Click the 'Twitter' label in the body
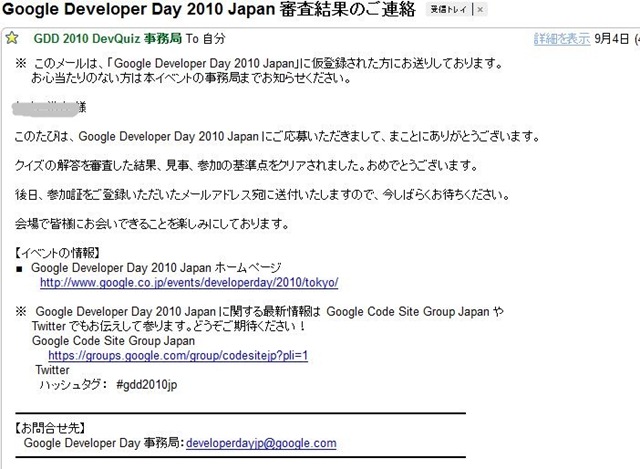This screenshot has height=469, width=640. 53,370
